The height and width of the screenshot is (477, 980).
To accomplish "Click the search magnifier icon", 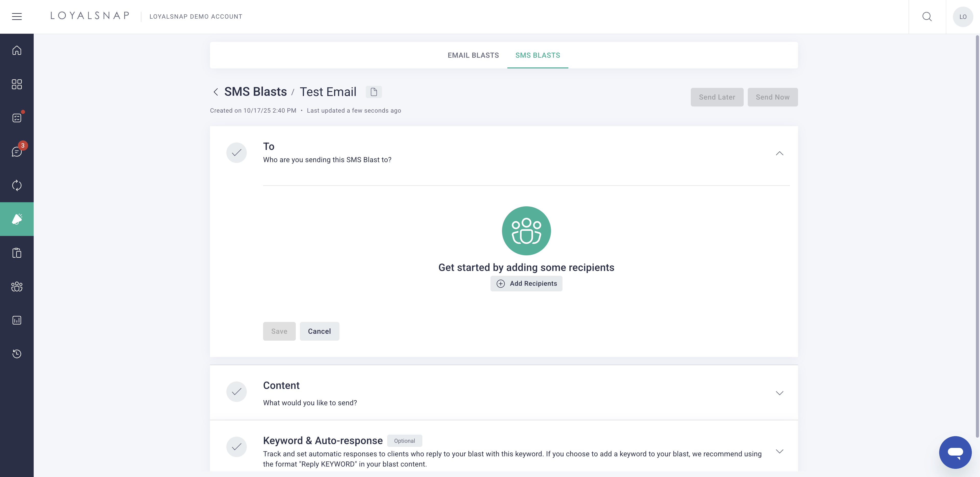I will (x=927, y=16).
